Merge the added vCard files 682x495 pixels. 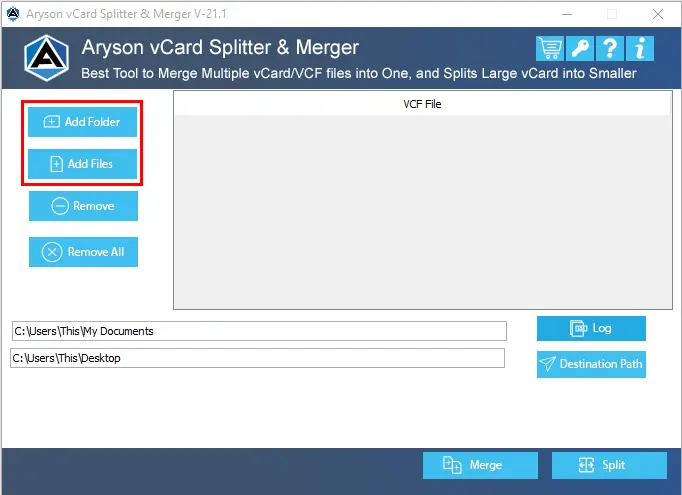point(480,465)
